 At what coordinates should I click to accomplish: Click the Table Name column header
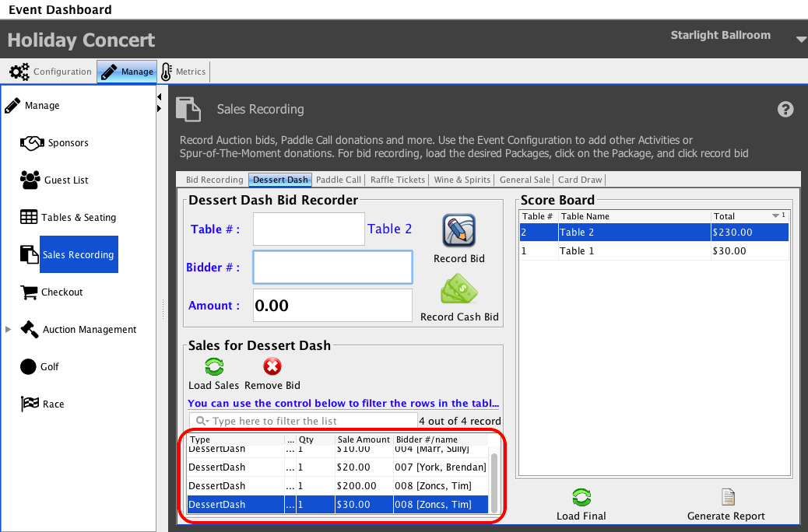coord(634,216)
